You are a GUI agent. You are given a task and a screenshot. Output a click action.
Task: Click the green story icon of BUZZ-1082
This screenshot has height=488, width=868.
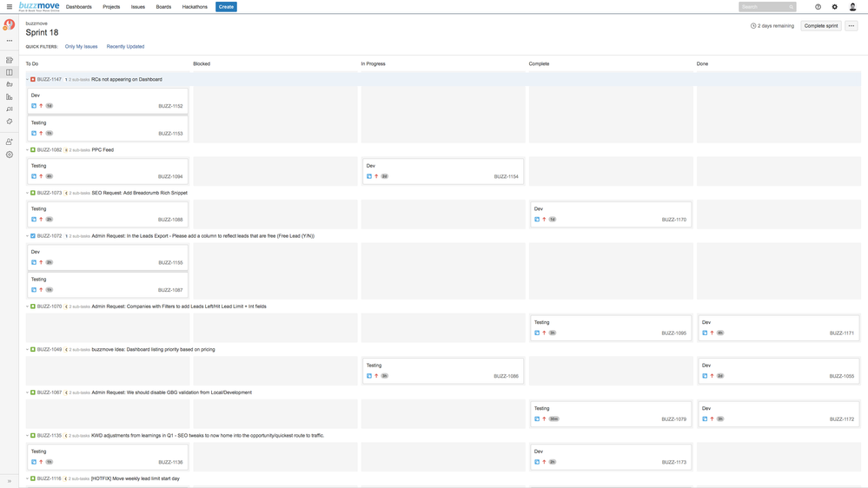coord(33,150)
